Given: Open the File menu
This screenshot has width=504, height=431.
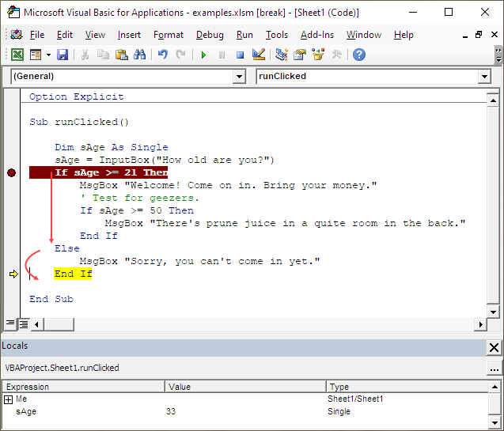Looking at the screenshot, I should pyautogui.click(x=37, y=35).
